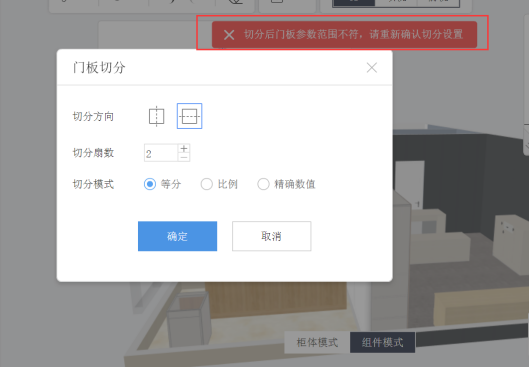Click the 切分扇数 label
530x368 pixels.
[93, 153]
